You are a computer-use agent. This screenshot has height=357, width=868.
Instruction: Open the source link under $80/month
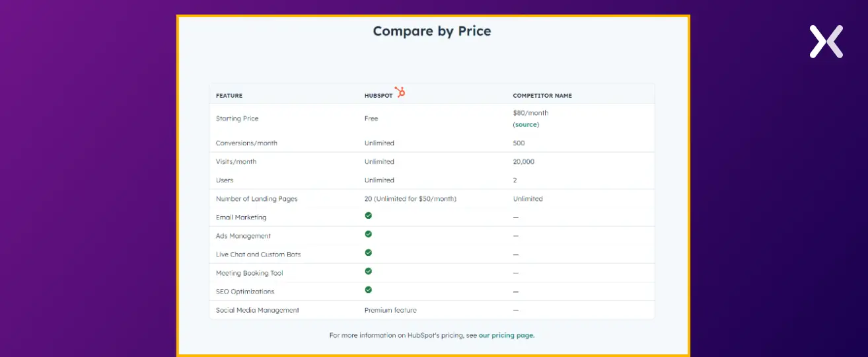pos(526,124)
